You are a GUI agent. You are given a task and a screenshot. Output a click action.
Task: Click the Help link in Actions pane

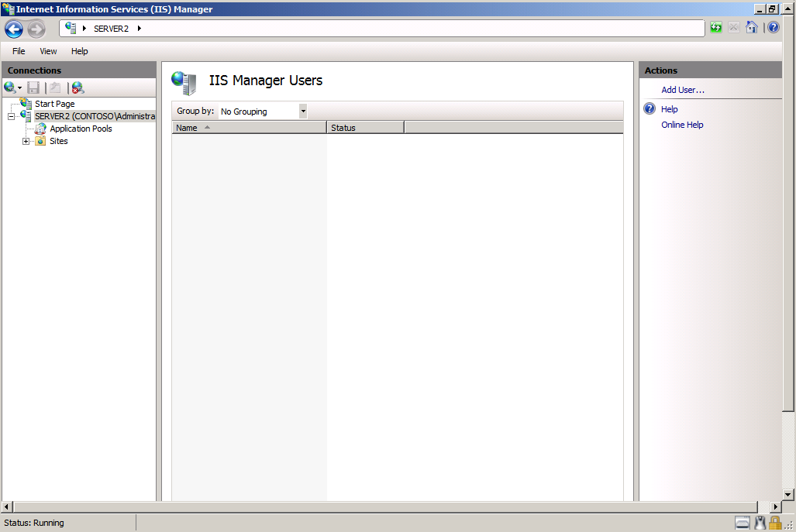point(669,109)
